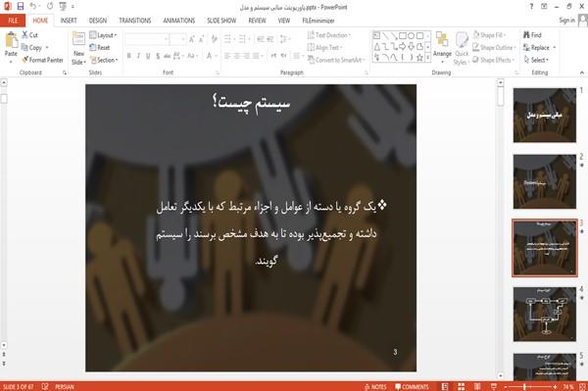Switch to the SLIDE SHOW tab
Image resolution: width=588 pixels, height=391 pixels.
pos(221,21)
